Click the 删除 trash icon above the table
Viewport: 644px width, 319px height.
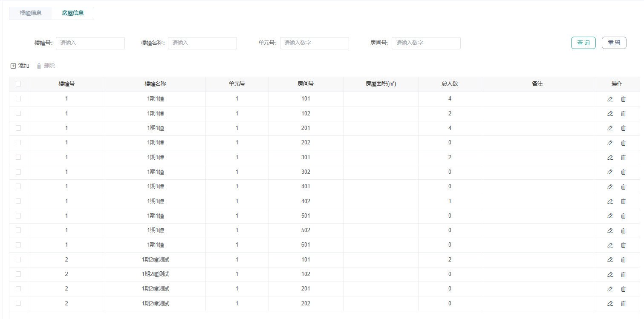[x=39, y=66]
